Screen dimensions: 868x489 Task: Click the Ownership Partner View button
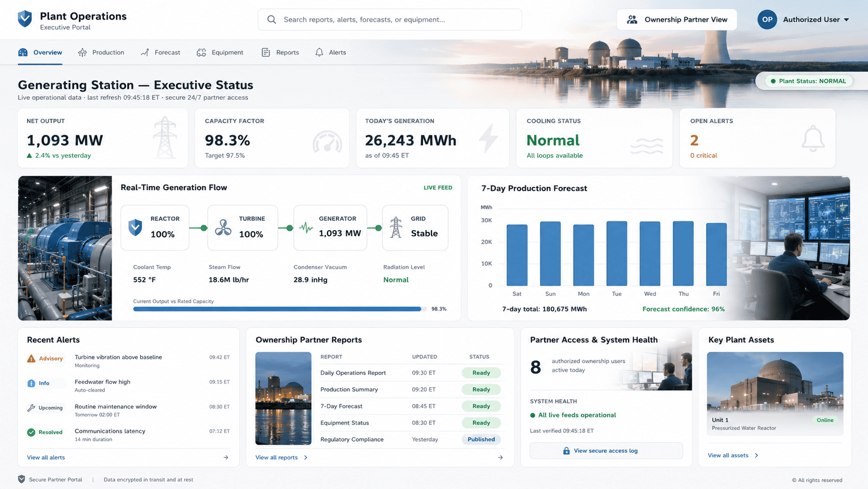click(x=676, y=20)
